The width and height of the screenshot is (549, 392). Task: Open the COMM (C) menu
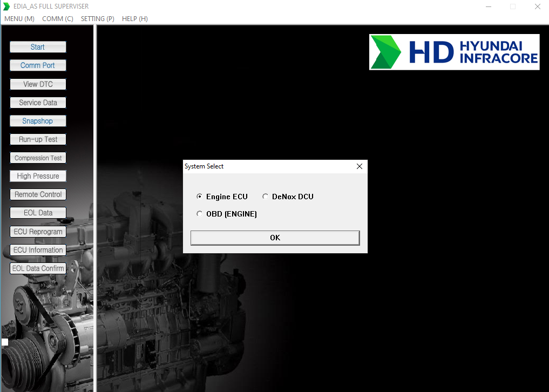click(x=58, y=19)
